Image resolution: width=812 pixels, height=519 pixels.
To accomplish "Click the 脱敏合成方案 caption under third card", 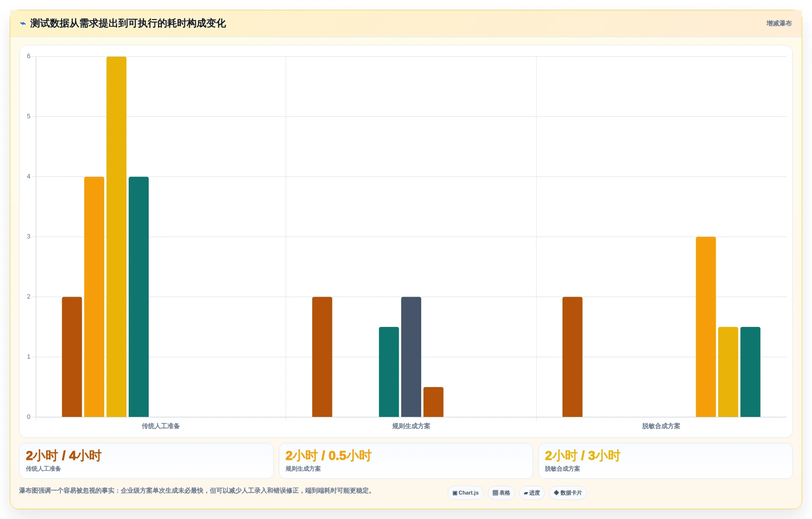I will pos(563,469).
